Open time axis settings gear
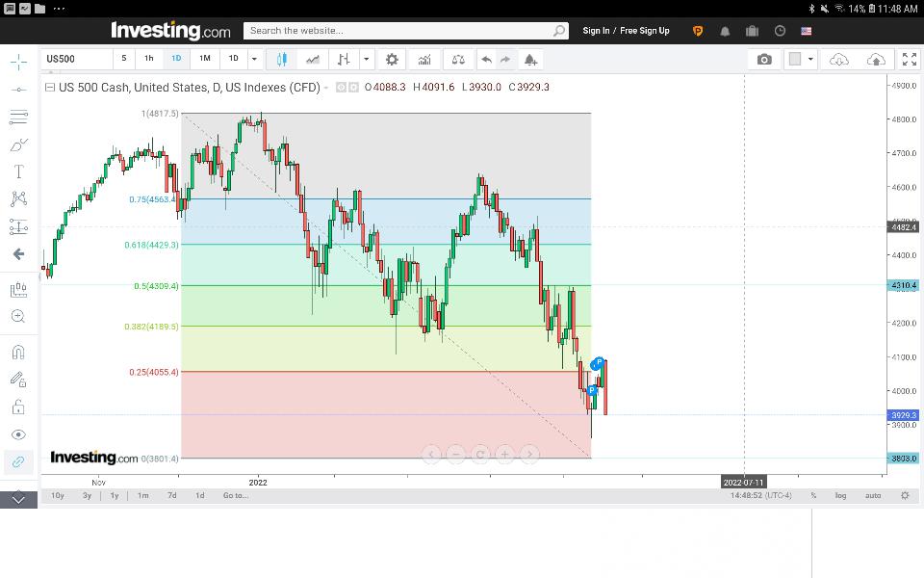This screenshot has width=924, height=578. pos(905,495)
